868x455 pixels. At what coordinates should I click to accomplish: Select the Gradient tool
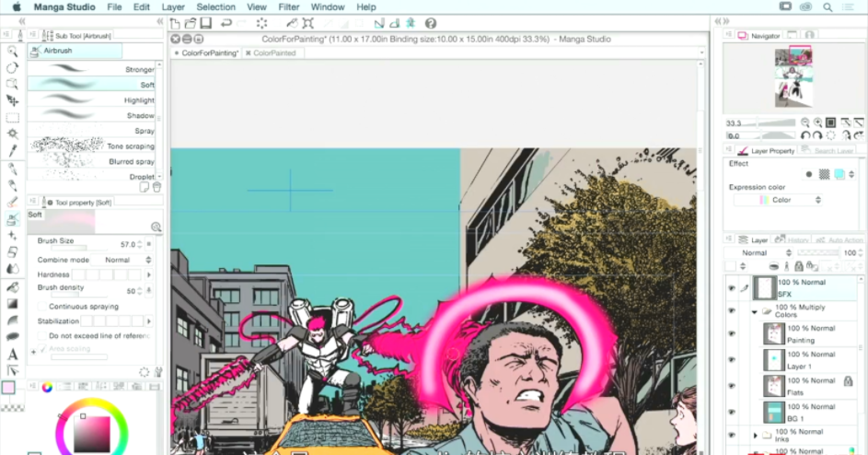point(13,303)
